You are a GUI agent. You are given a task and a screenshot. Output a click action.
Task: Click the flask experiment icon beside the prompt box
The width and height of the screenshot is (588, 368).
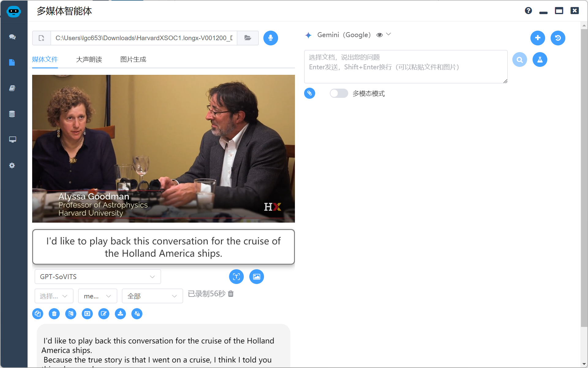540,59
